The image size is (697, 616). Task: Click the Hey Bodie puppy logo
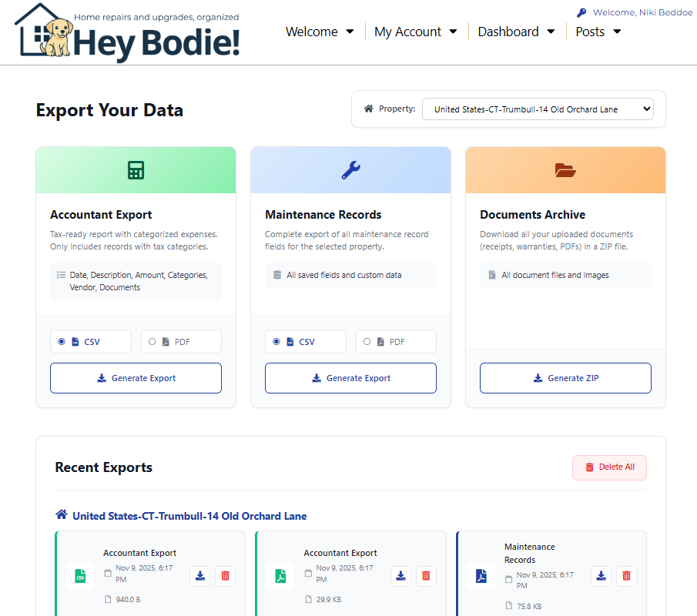tap(128, 33)
